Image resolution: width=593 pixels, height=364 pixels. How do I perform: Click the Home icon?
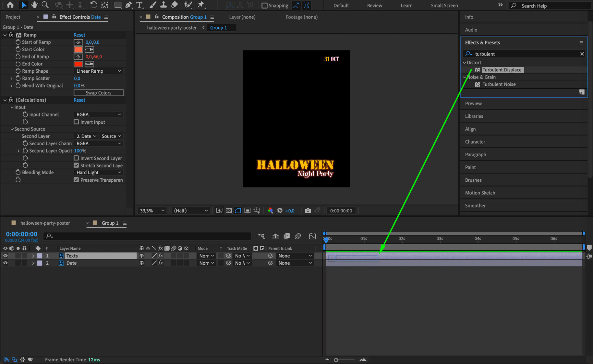point(10,5)
